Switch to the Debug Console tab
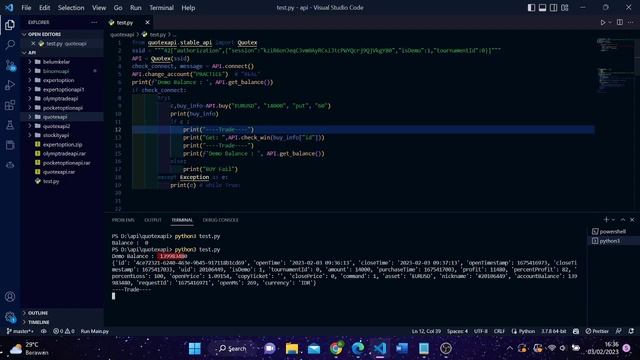 point(220,220)
